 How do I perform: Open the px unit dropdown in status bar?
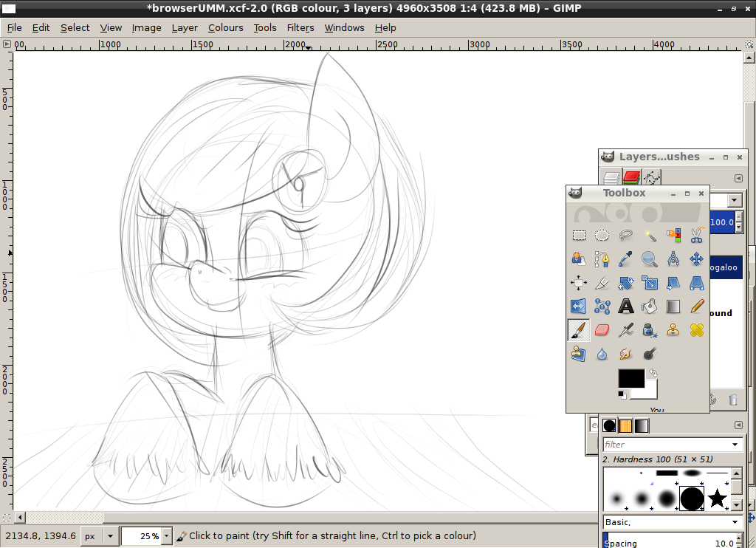[x=111, y=536]
